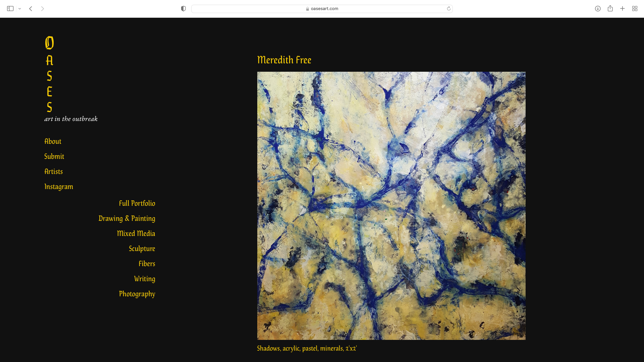644x362 pixels.
Task: Click the oasesart.com address bar
Action: pyautogui.click(x=322, y=9)
